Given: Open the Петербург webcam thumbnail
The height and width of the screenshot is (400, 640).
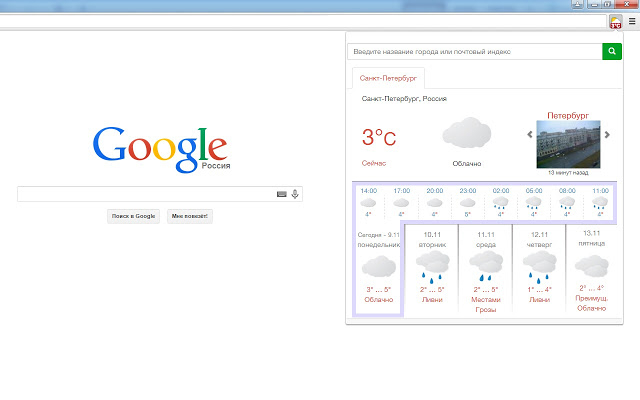Looking at the screenshot, I should 568,144.
